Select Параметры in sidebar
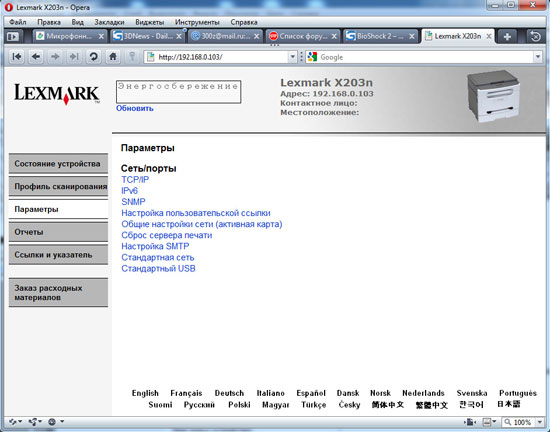Image resolution: width=550 pixels, height=432 pixels. coord(58,209)
